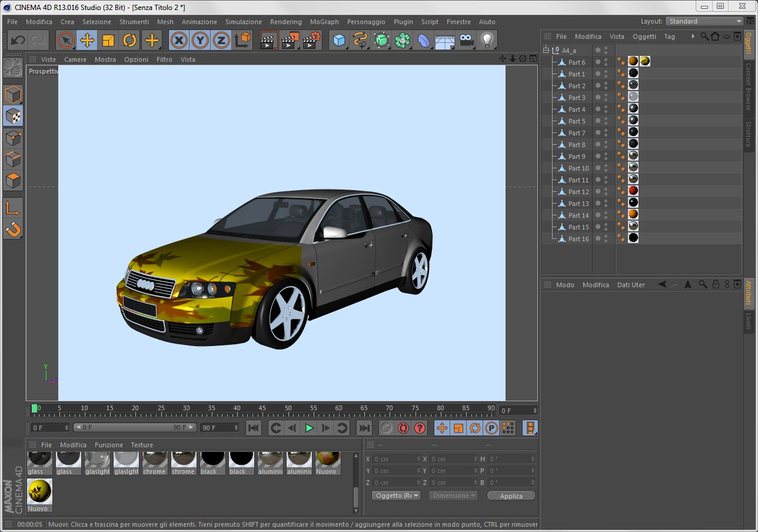Screen dimensions: 758x532
Task: Toggle Y axis lock
Action: (200, 41)
